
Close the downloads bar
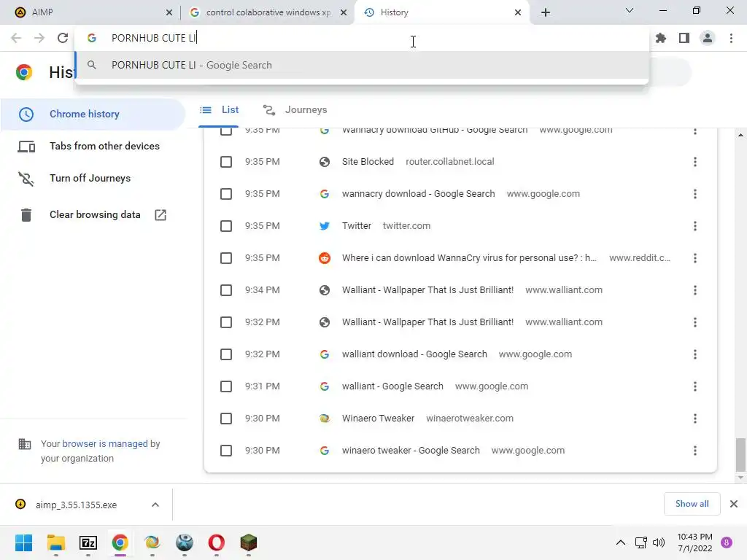tap(734, 504)
